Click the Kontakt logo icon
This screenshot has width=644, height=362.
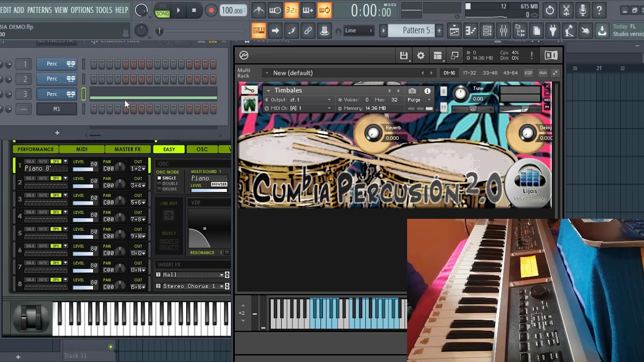[244, 55]
